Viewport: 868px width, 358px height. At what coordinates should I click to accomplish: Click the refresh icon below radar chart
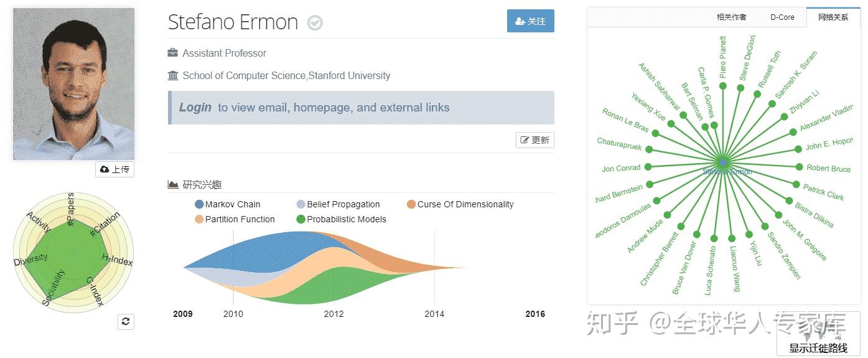pos(126,321)
